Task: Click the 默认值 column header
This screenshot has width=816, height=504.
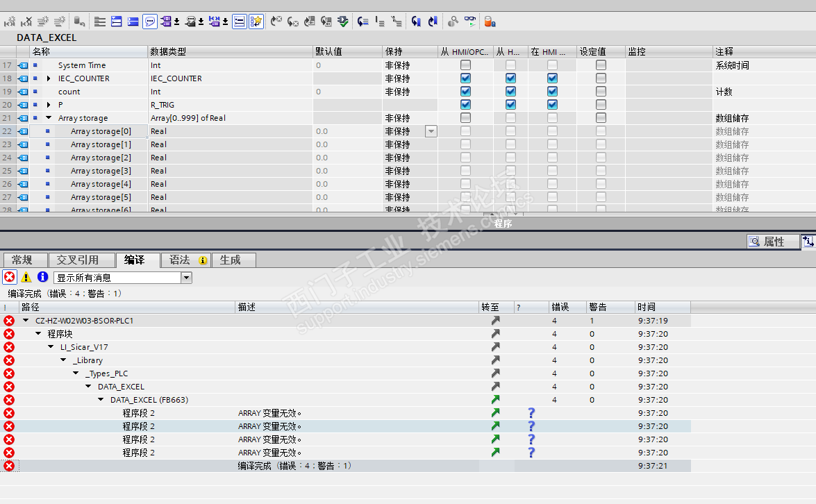Action: (347, 51)
